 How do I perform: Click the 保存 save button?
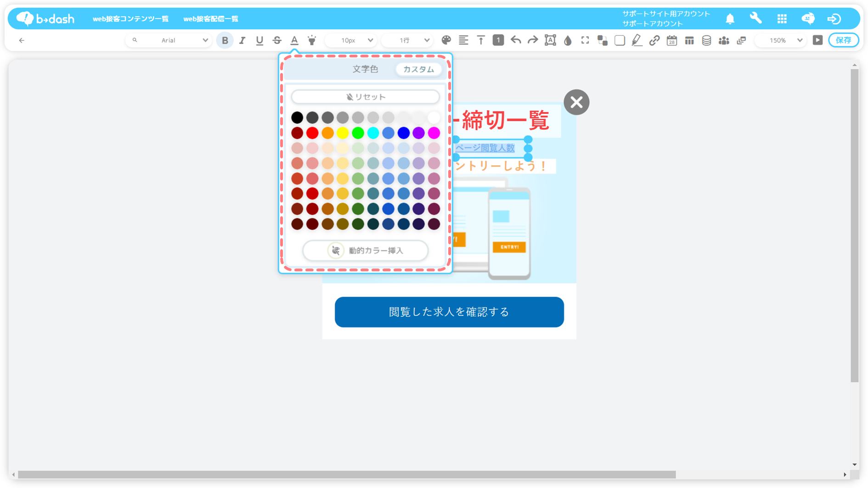844,40
